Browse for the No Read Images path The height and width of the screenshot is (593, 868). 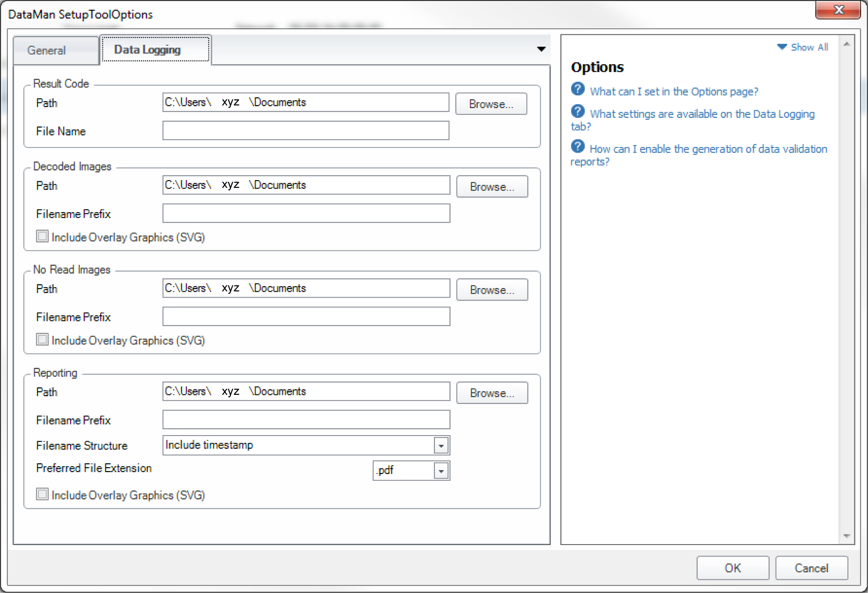(x=492, y=290)
